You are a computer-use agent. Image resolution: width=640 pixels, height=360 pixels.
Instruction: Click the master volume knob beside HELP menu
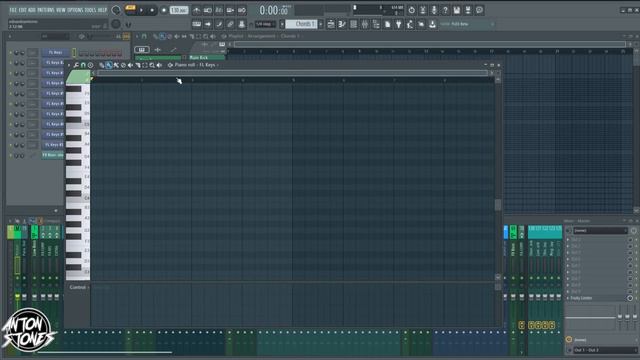pos(116,10)
